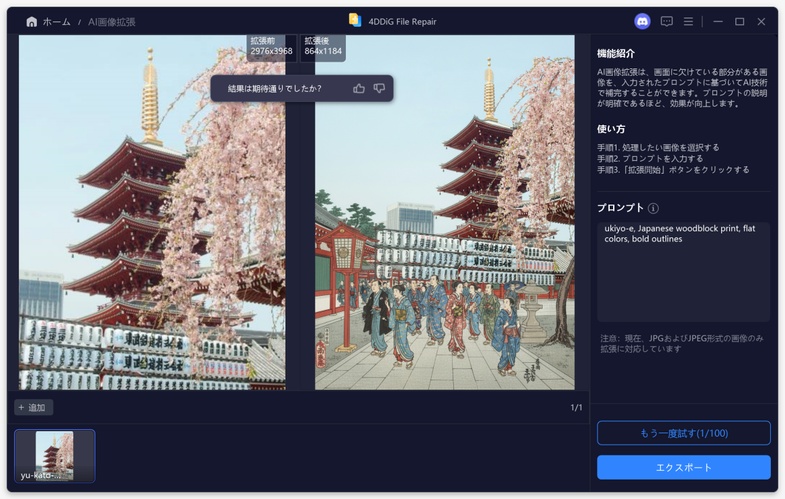Click もう一度試す(1/100) button

pyautogui.click(x=684, y=433)
